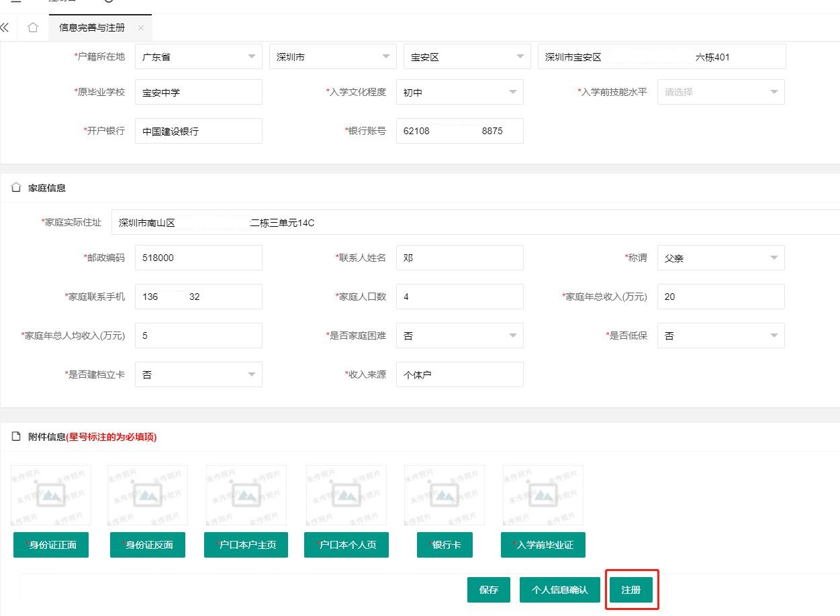The width and height of the screenshot is (840, 616).
Task: Edit the 邮政编码 field 518000
Action: 199,258
